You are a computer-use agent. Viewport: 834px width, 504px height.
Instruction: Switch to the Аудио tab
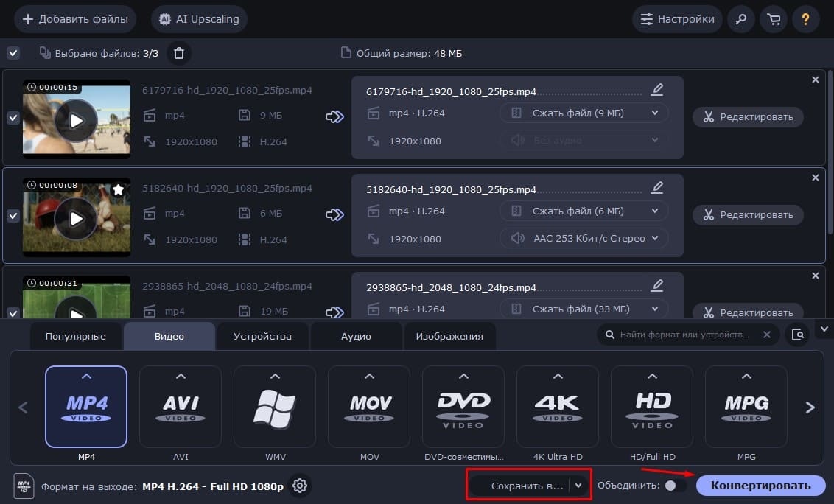click(x=356, y=336)
